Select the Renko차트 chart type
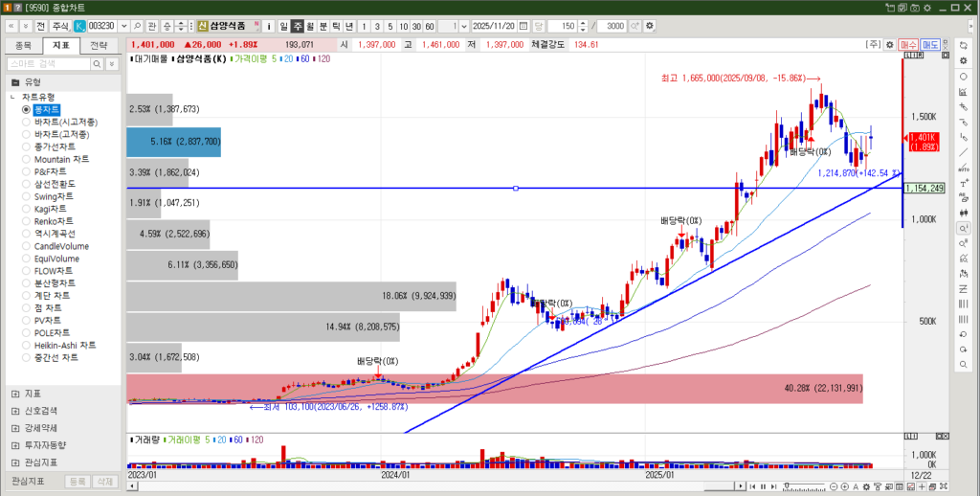980x496 pixels. point(27,221)
